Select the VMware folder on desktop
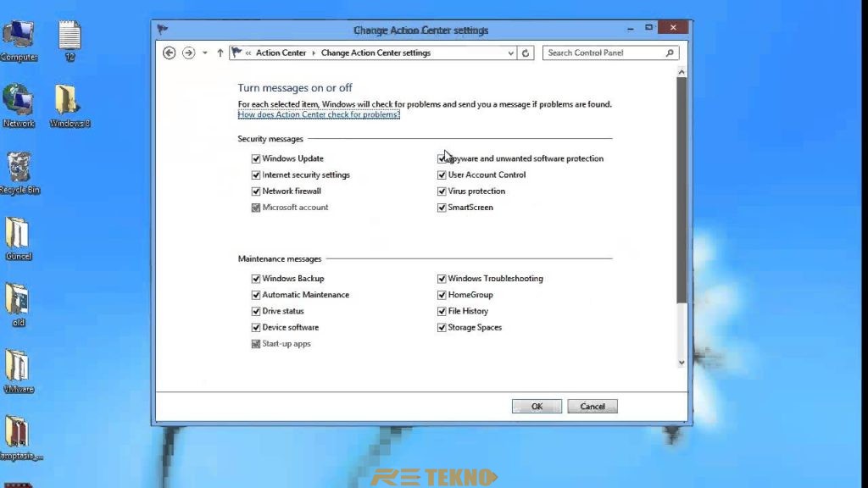Screen dimensions: 868x488 coord(19,371)
